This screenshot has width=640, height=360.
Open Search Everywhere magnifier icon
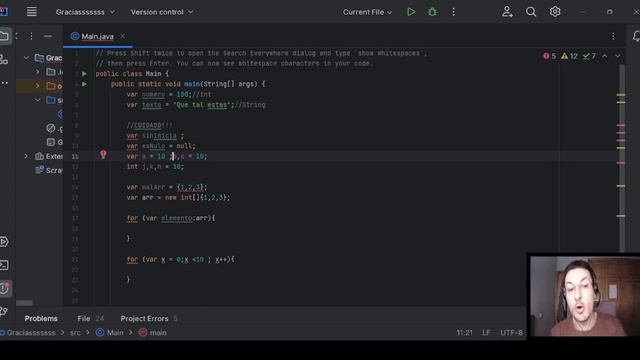531,12
